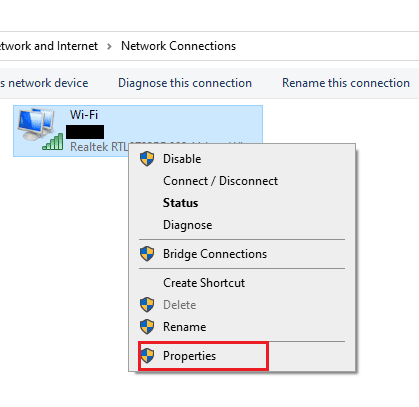This screenshot has width=419, height=407.
Task: Click the shield icon beside Properties
Action: (147, 356)
